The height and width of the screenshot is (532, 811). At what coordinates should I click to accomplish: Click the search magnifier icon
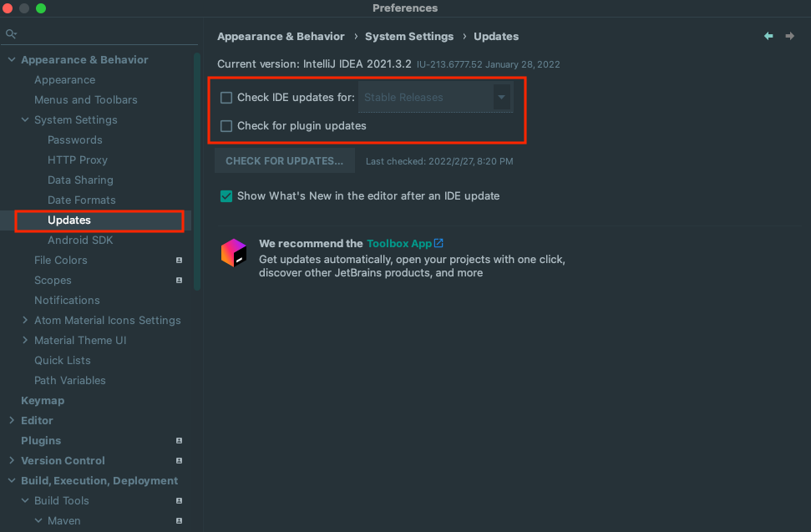tap(11, 34)
